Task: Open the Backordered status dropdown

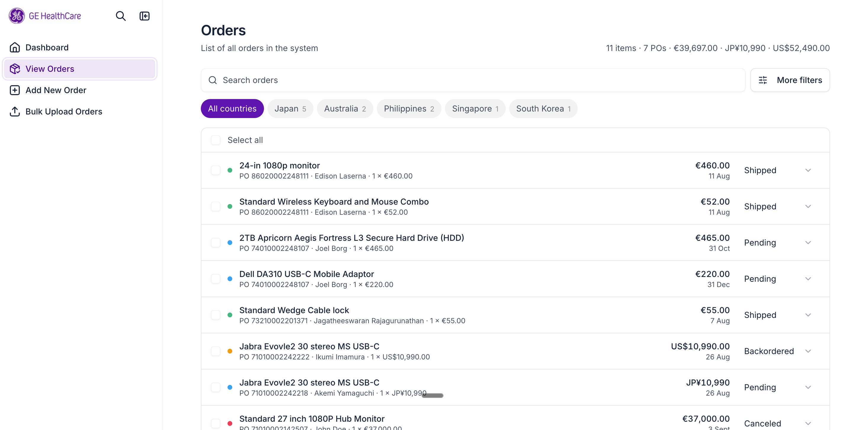Action: coord(778,351)
